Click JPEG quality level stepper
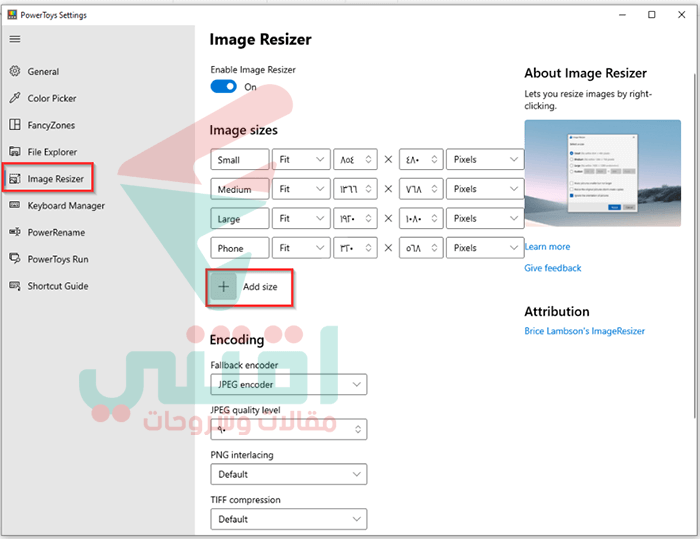 pos(358,429)
